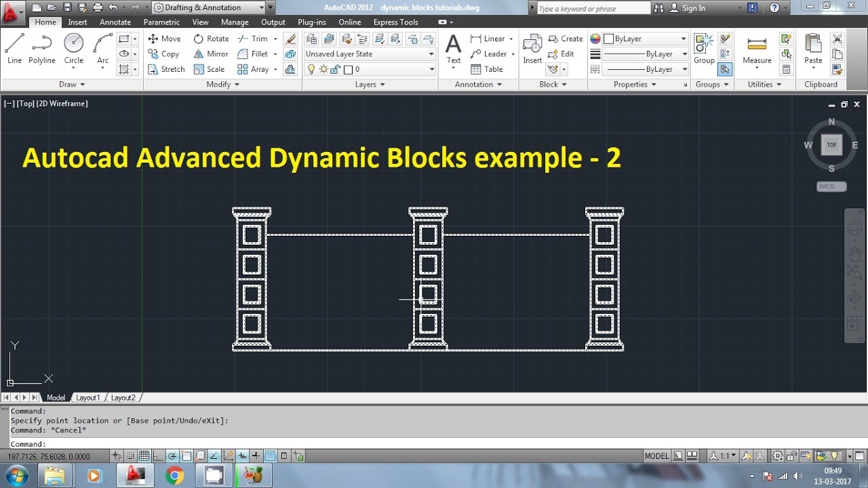
Task: Expand the Modify panel
Action: point(223,84)
